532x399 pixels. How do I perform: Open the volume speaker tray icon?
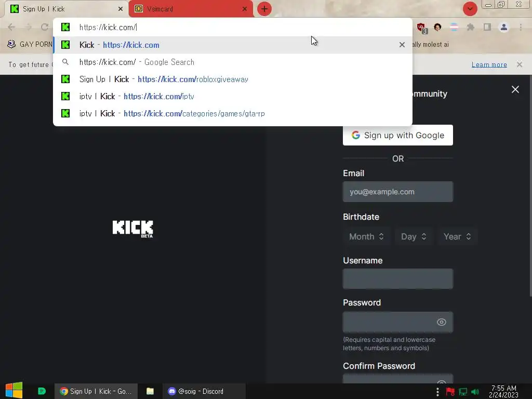click(x=475, y=392)
